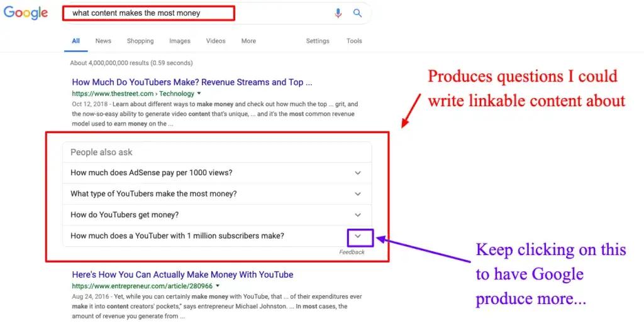Select the All tab
The width and height of the screenshot is (644, 331).
coord(76,41)
